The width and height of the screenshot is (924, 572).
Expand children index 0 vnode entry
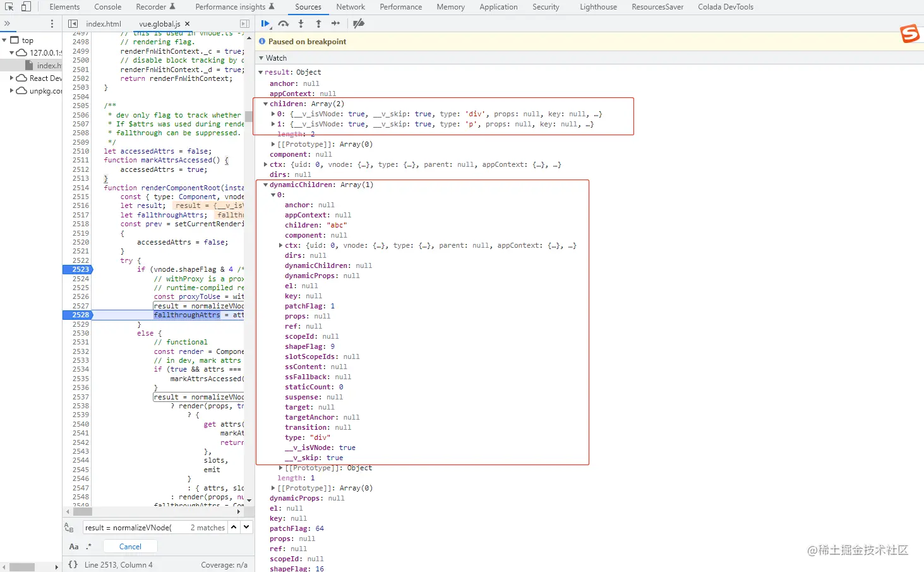point(274,114)
